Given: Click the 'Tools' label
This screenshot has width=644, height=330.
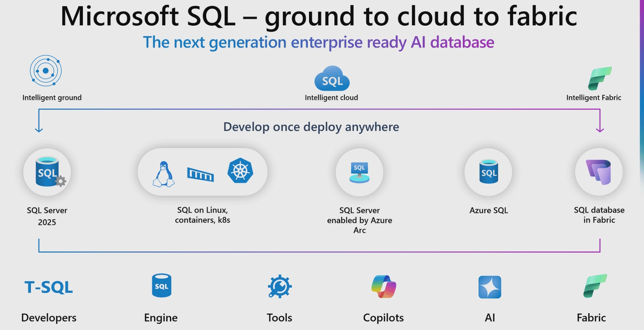Looking at the screenshot, I should tap(280, 318).
